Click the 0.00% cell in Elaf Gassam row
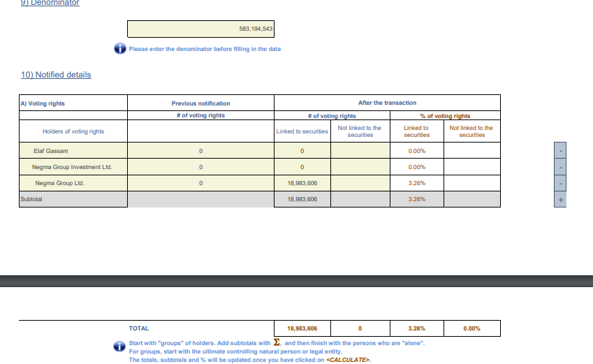The height and width of the screenshot is (364, 593). pos(417,151)
